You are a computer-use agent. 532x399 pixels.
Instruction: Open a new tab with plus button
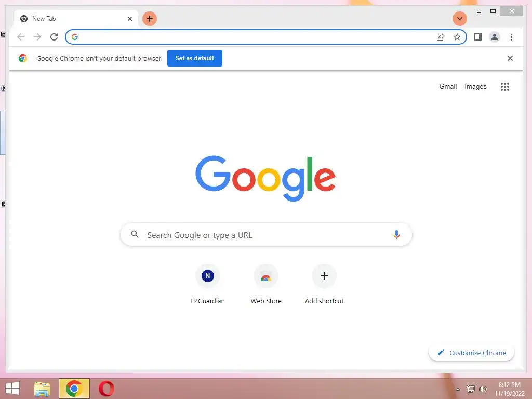click(x=150, y=19)
